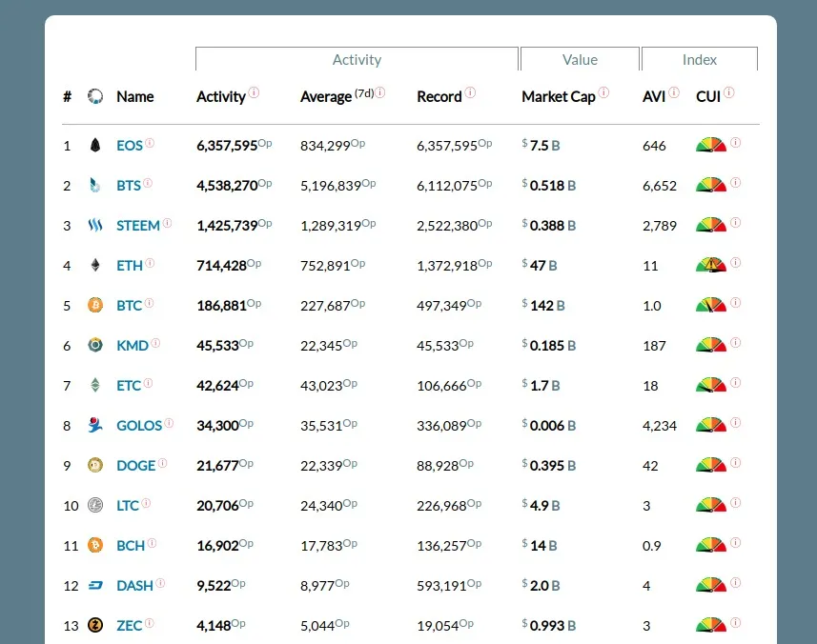Image resolution: width=817 pixels, height=644 pixels.
Task: Click the CUI gauge with warning for ETH
Action: coord(711,265)
